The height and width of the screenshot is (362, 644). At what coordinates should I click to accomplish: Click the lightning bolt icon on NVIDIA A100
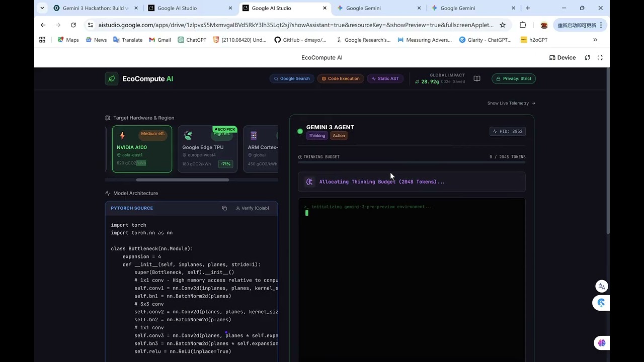pyautogui.click(x=122, y=136)
